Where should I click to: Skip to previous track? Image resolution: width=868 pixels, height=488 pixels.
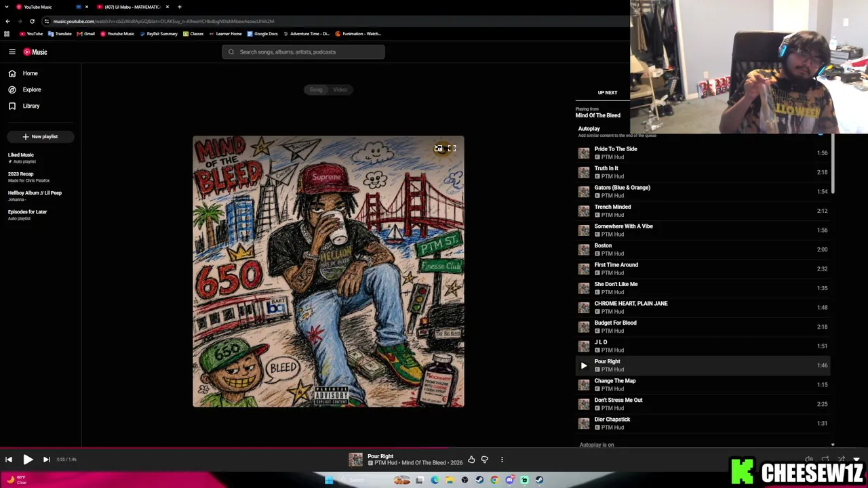pos(9,460)
